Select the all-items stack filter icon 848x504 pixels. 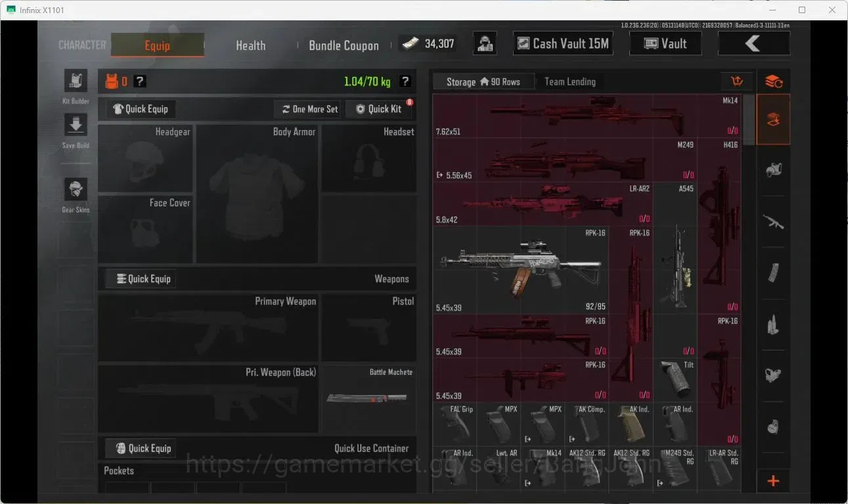point(773,81)
